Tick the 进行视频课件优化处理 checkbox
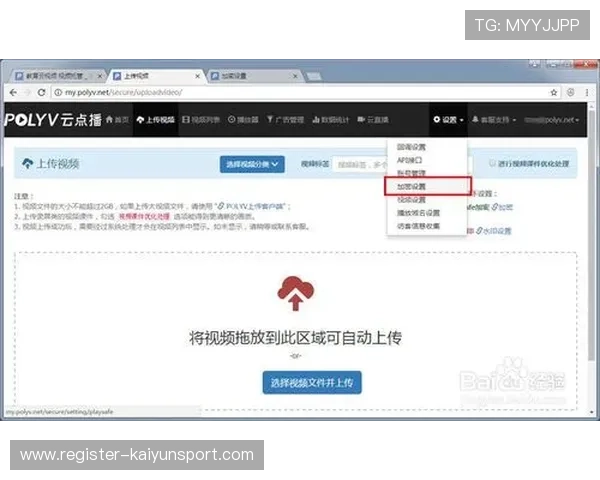 coord(492,163)
